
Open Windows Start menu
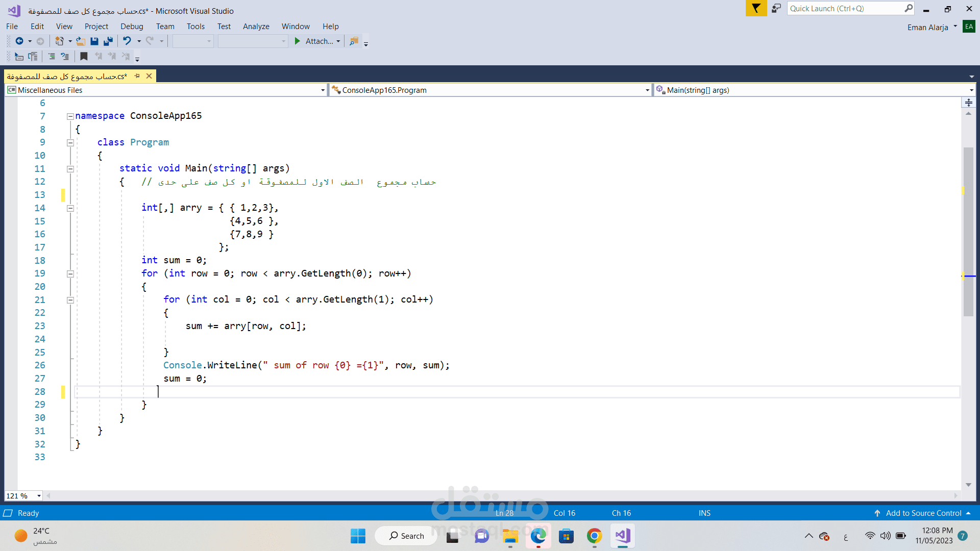pos(358,536)
